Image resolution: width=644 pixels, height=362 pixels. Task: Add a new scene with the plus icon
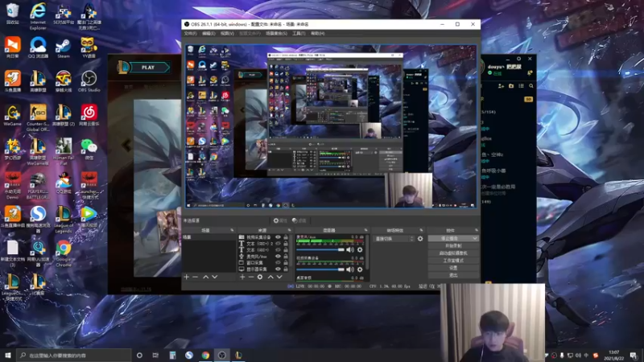click(x=187, y=277)
